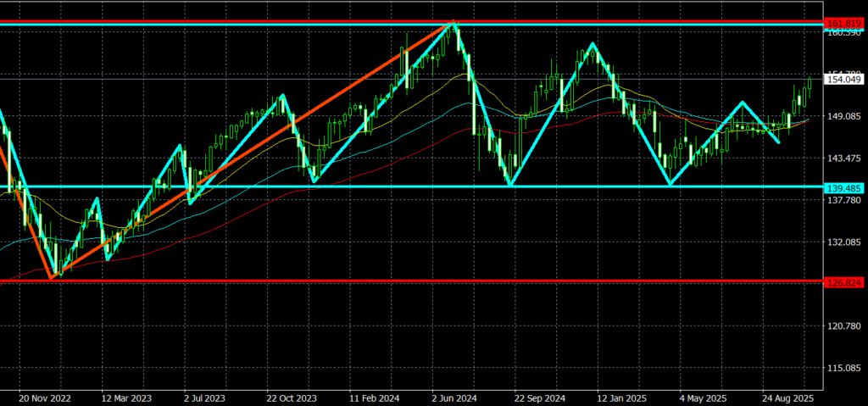Image resolution: width=868 pixels, height=406 pixels.
Task: Click the 4 May 2025 date label
Action: [702, 396]
